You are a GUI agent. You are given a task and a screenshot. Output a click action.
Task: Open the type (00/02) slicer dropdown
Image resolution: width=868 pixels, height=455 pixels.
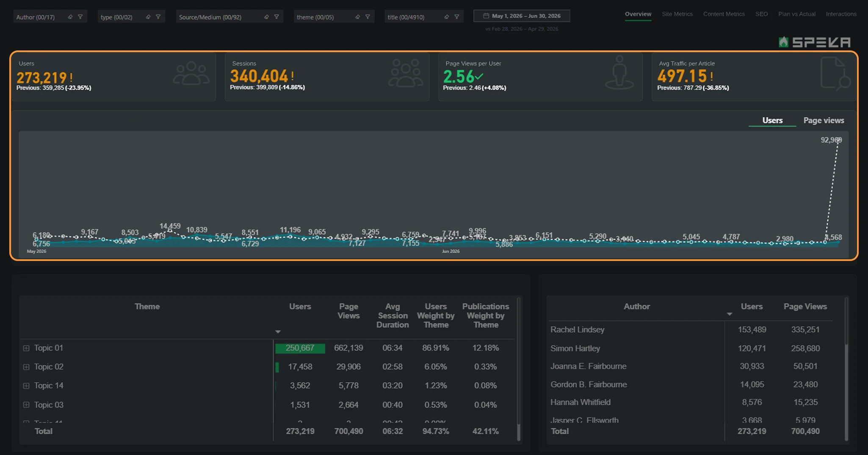(131, 17)
